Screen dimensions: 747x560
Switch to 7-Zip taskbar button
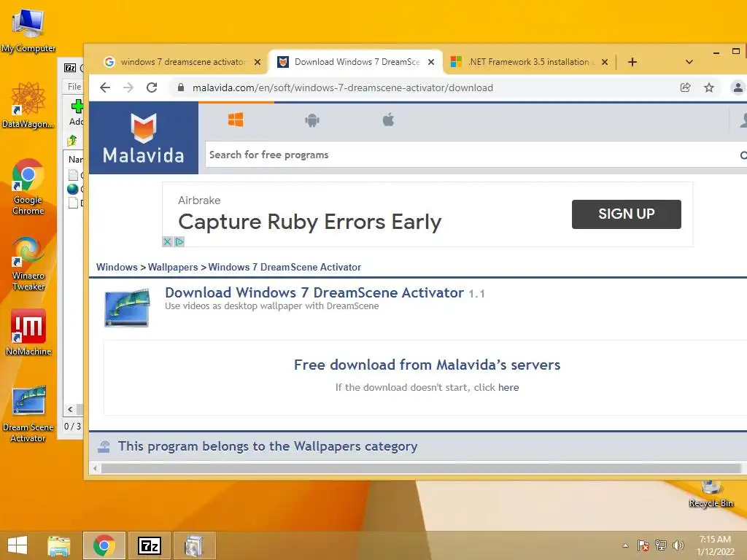[x=150, y=545]
